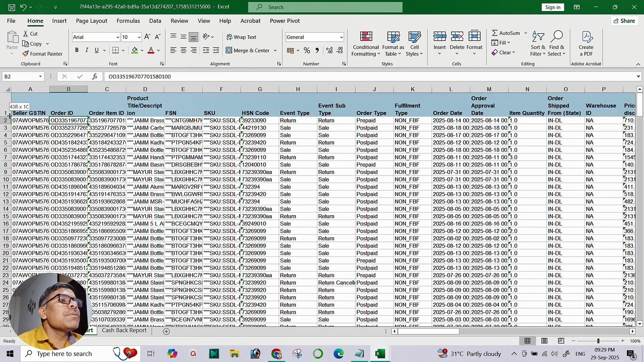Open Find & Select menu
The height and width of the screenshot is (362, 644).
(x=556, y=44)
